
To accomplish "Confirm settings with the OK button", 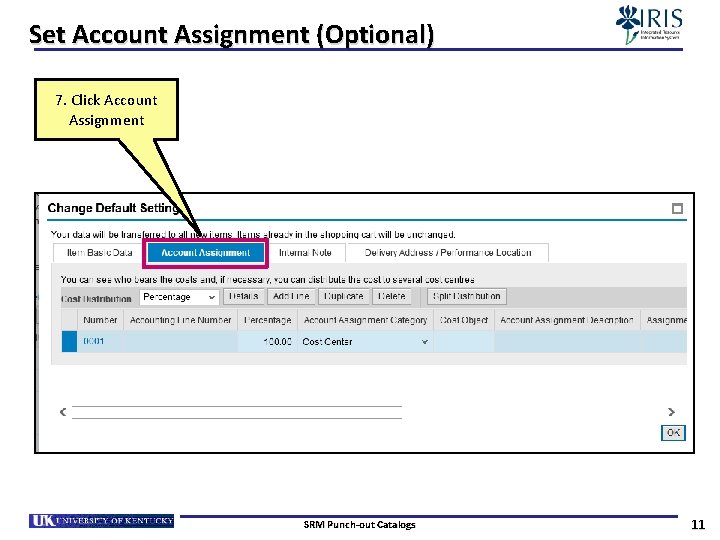I will pyautogui.click(x=673, y=433).
